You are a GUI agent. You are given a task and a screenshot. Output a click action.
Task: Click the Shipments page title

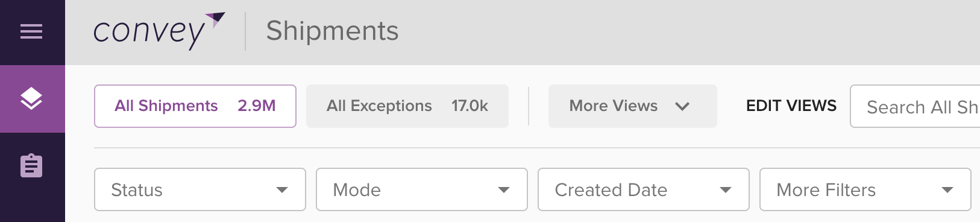point(333,31)
